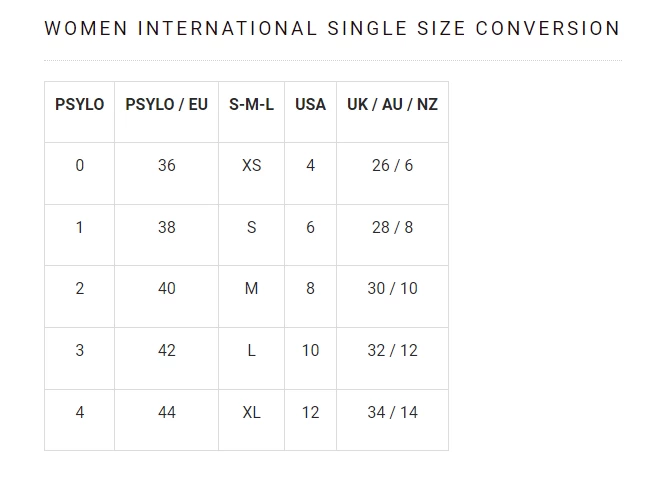Select the XS size cell
This screenshot has height=489, width=661.
(251, 166)
